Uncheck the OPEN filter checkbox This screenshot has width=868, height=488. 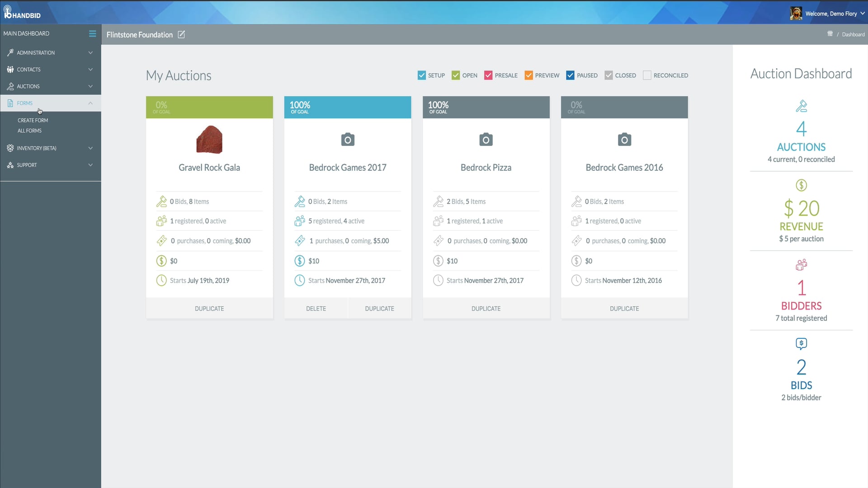pyautogui.click(x=456, y=75)
